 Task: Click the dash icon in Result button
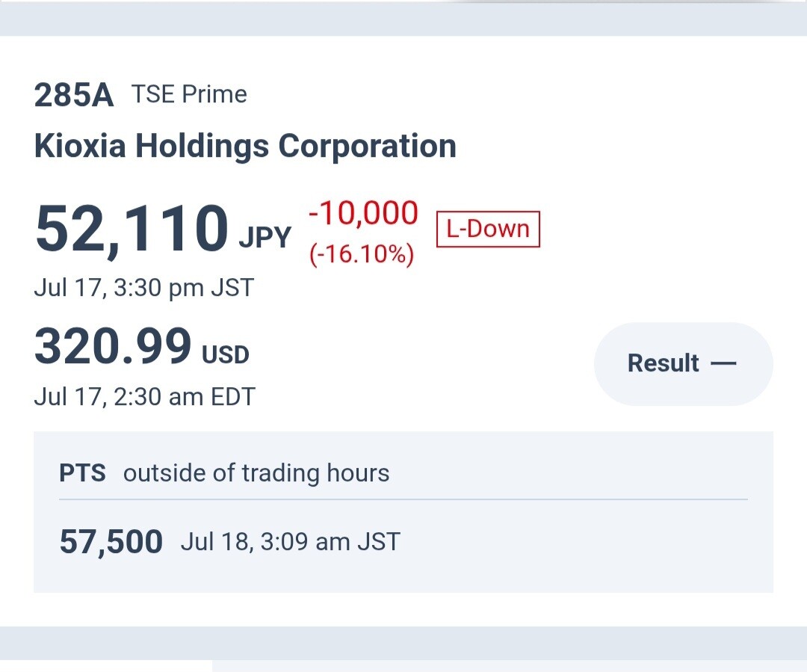[723, 363]
